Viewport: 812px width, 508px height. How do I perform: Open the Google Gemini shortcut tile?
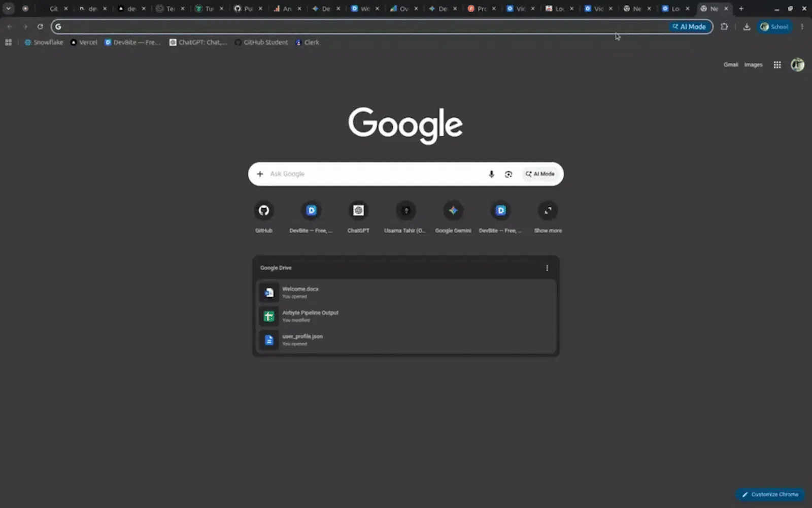click(x=453, y=216)
